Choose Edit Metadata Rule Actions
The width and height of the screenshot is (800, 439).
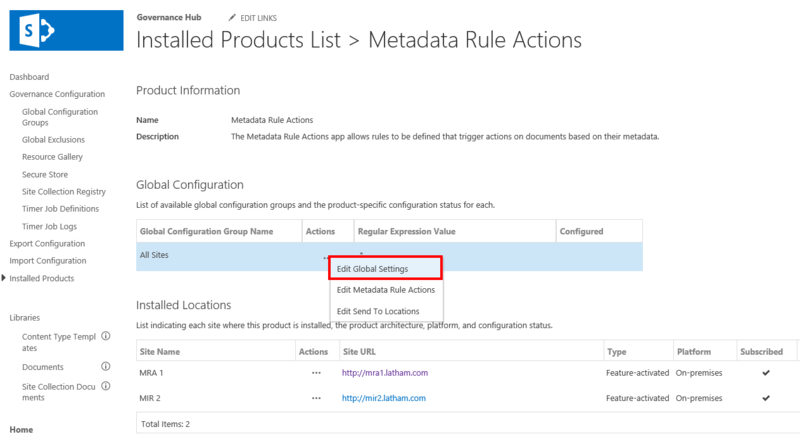tap(386, 290)
